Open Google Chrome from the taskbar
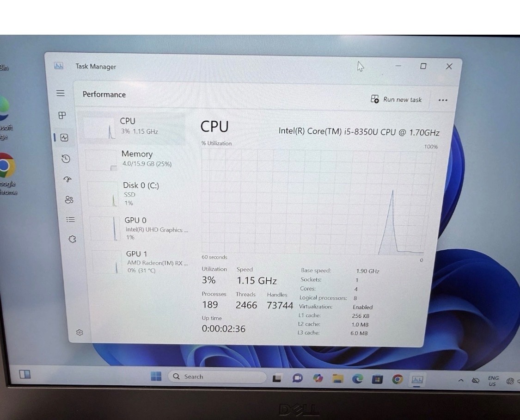The image size is (520, 420). click(398, 379)
